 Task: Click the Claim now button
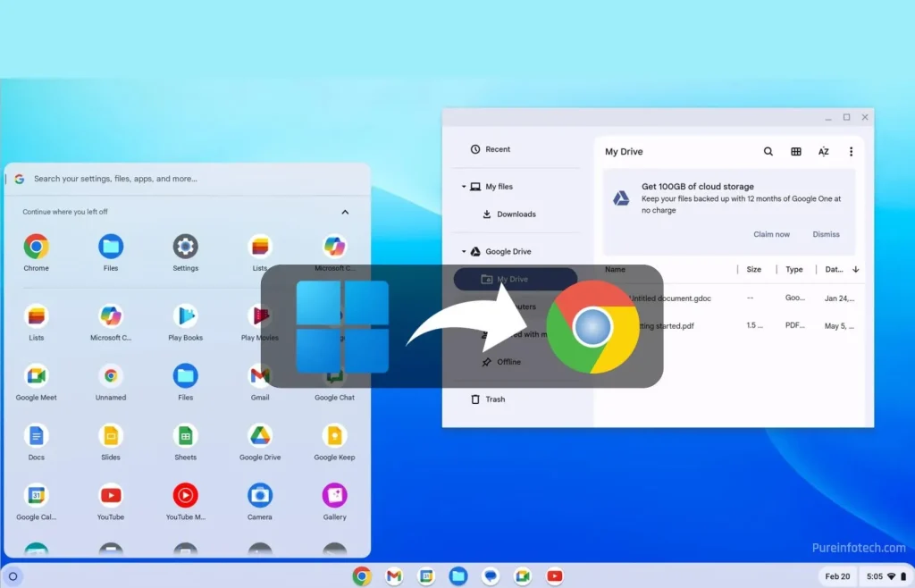(771, 234)
